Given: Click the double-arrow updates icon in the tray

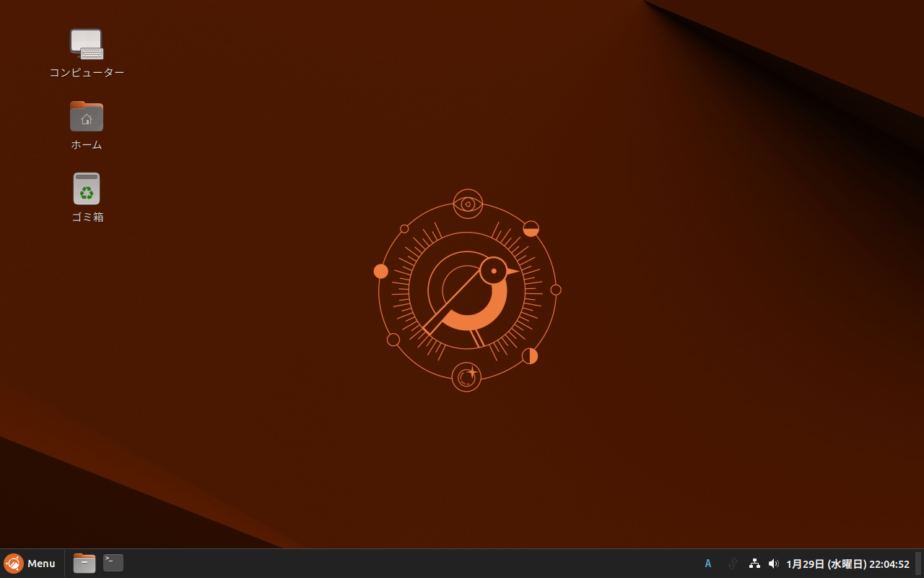Looking at the screenshot, I should click(x=733, y=563).
